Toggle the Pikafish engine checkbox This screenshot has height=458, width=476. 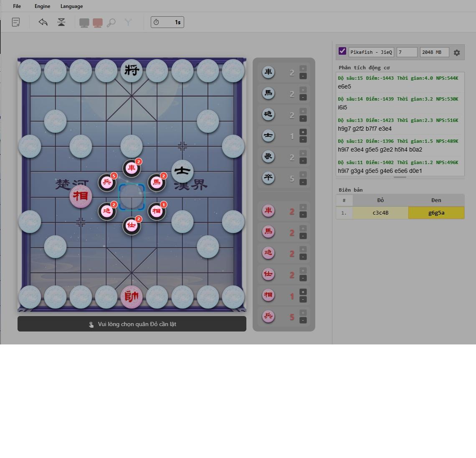(342, 51)
